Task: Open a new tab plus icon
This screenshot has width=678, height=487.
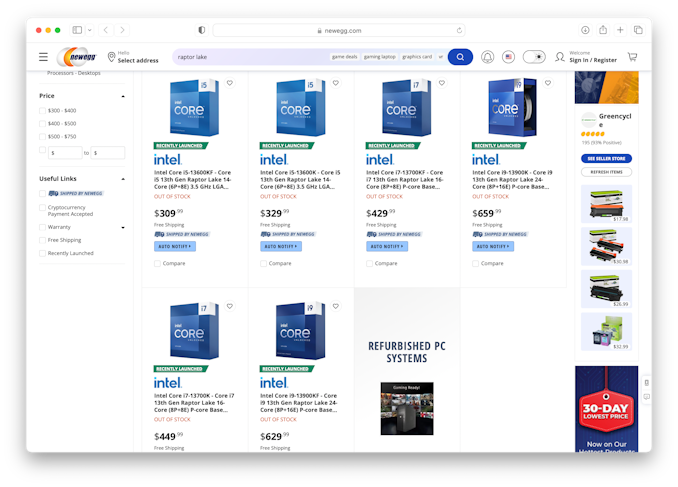Action: [620, 30]
